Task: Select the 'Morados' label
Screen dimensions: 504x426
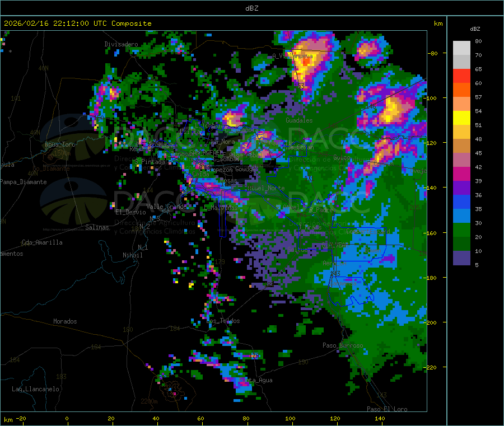Action: coord(65,321)
